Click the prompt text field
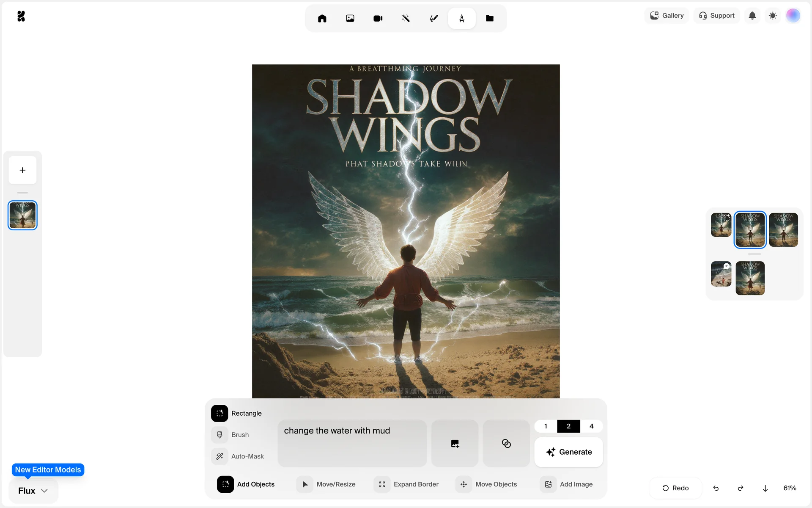This screenshot has width=812, height=508. click(352, 443)
